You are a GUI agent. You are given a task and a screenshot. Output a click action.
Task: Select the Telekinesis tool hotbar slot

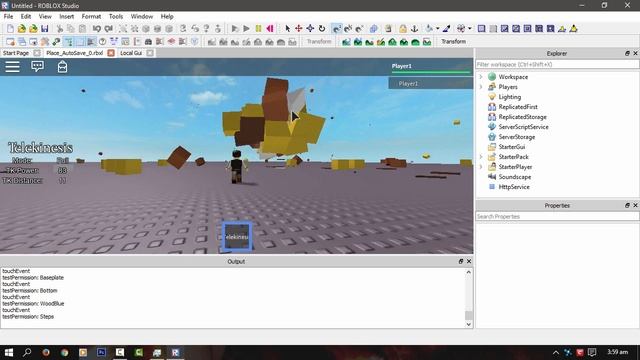tap(237, 236)
